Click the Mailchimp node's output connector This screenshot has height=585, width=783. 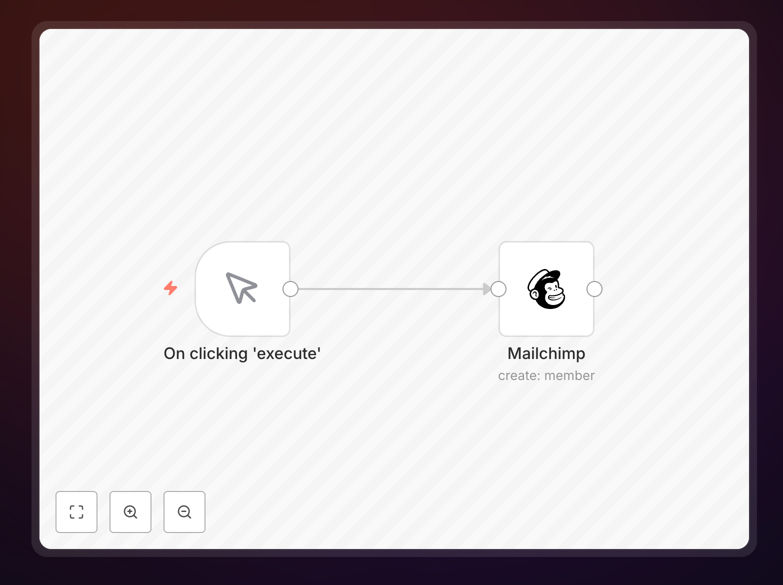pyautogui.click(x=594, y=289)
